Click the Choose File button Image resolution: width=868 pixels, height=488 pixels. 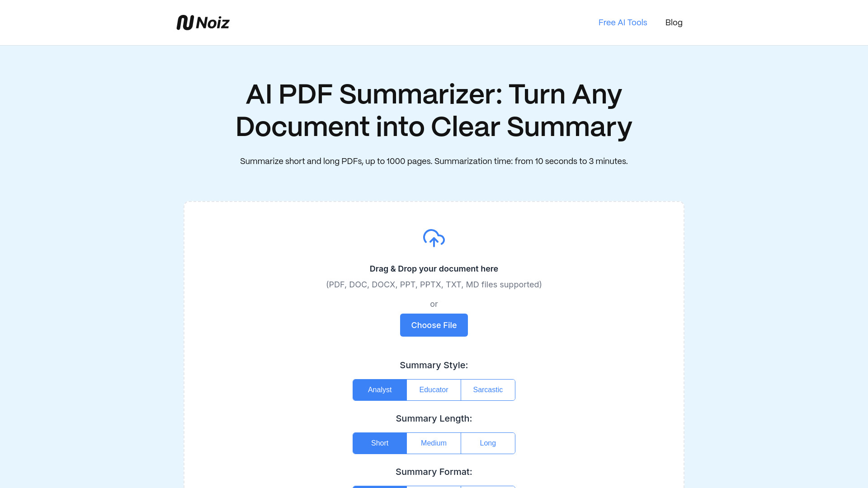pos(434,325)
